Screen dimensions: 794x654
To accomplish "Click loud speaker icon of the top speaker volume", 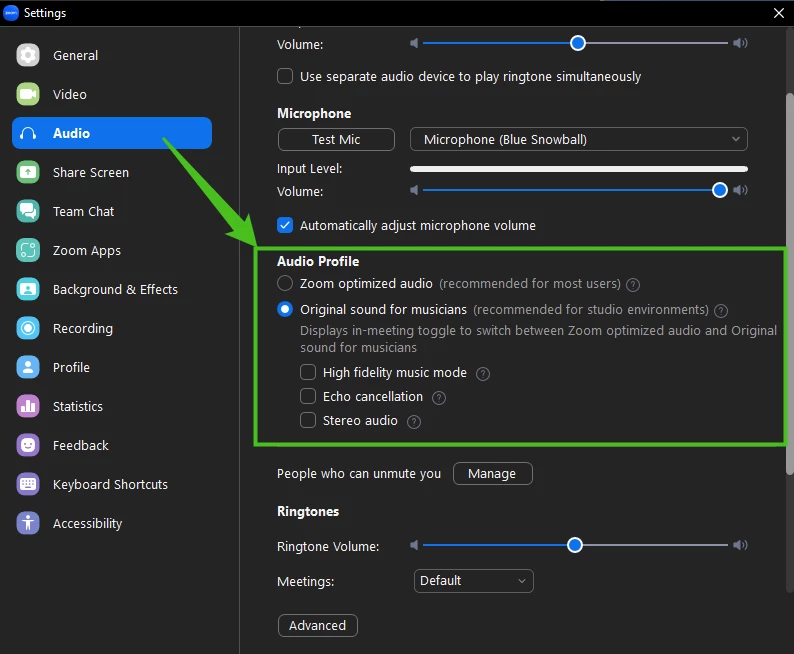I will point(740,43).
